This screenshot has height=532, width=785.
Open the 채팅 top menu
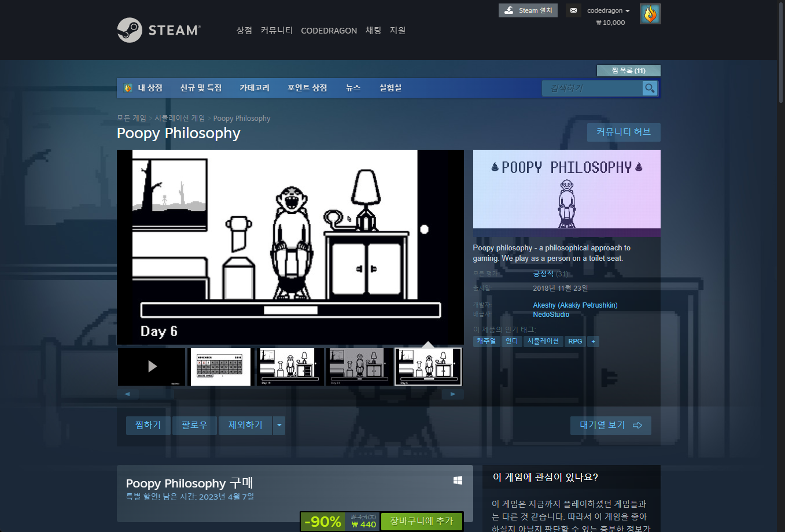(x=373, y=31)
